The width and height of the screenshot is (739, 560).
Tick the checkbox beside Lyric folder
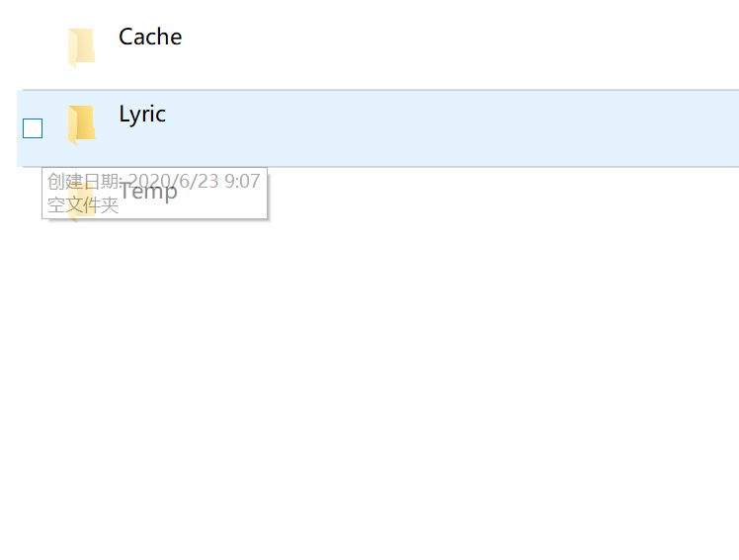pyautogui.click(x=33, y=128)
